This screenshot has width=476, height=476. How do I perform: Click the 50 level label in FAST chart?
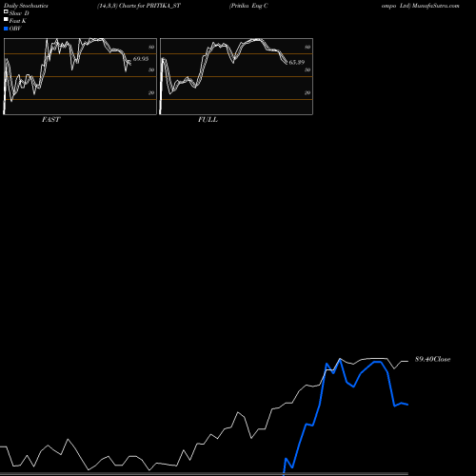pos(151,69)
